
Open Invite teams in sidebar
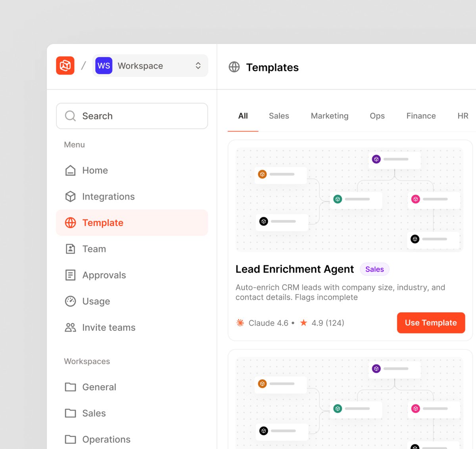(x=132, y=327)
